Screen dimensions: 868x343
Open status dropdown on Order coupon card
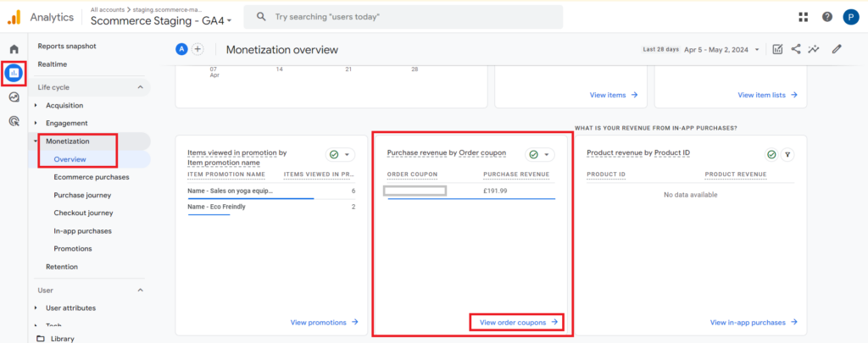pyautogui.click(x=539, y=154)
